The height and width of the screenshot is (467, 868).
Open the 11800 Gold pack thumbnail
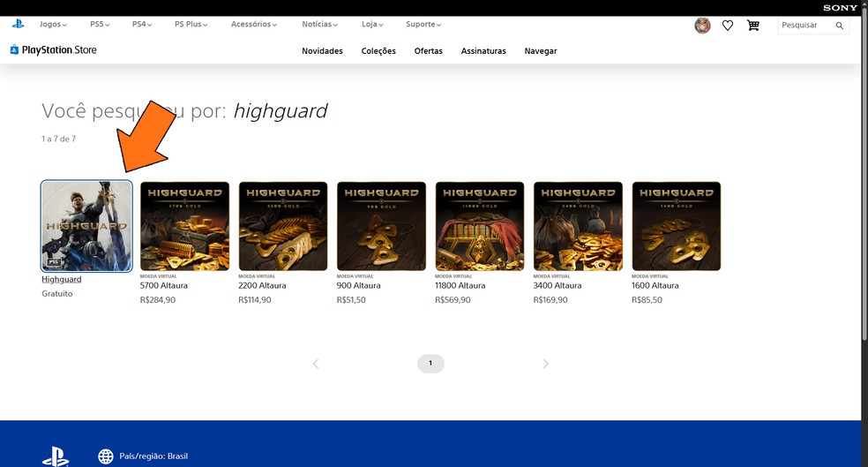(x=479, y=226)
